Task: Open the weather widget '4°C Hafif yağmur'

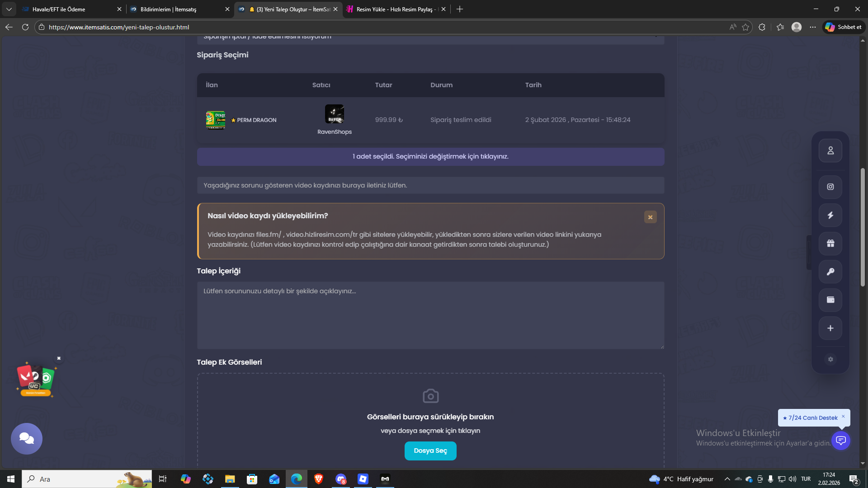Action: (x=681, y=479)
